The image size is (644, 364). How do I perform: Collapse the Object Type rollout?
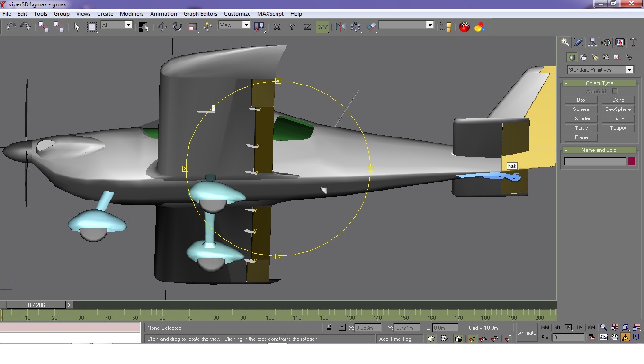pyautogui.click(x=599, y=83)
